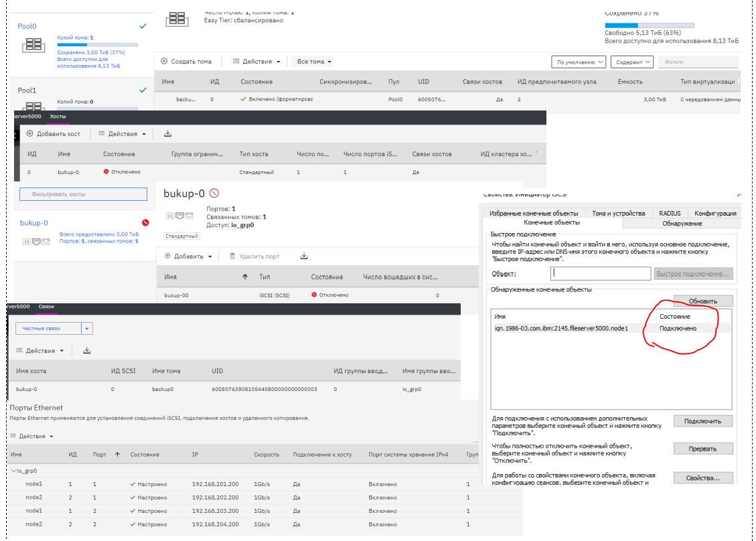Click Фильтровать хосты input field

tap(84, 194)
